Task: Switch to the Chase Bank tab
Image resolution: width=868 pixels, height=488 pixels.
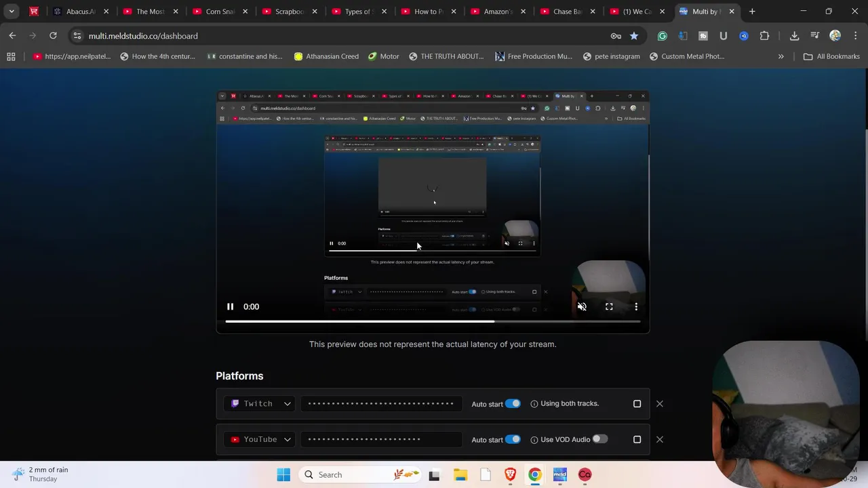Action: click(568, 12)
